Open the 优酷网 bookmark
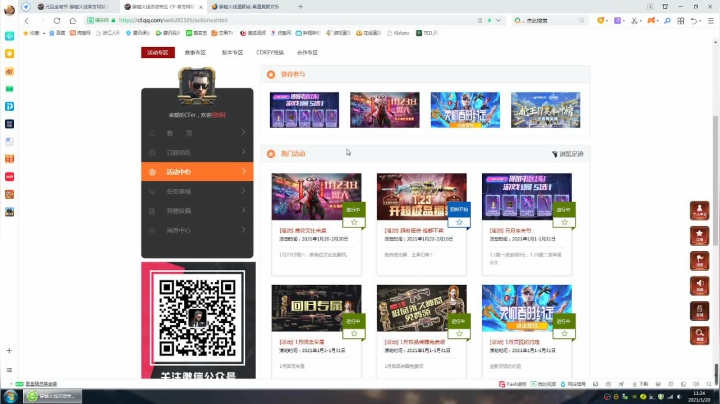 (x=281, y=33)
